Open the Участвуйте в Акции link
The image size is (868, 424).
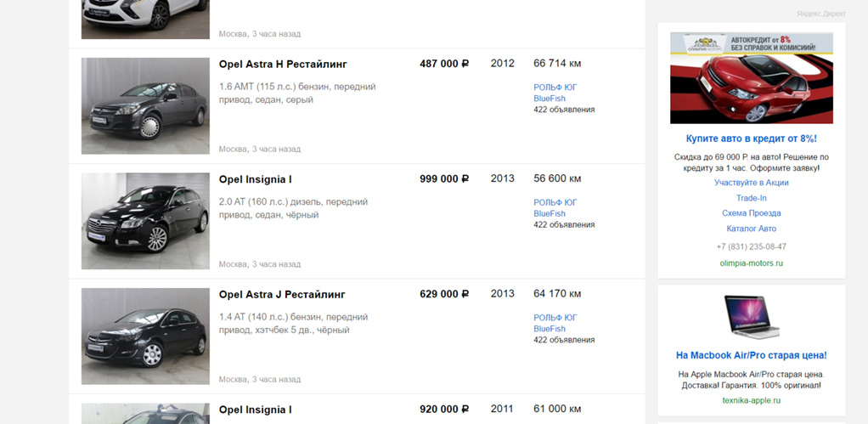751,183
